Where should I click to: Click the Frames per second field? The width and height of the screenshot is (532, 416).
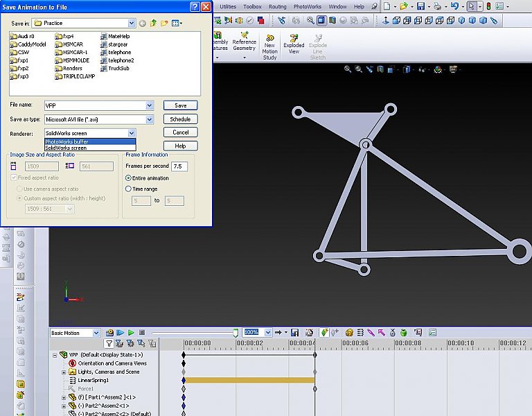[179, 166]
